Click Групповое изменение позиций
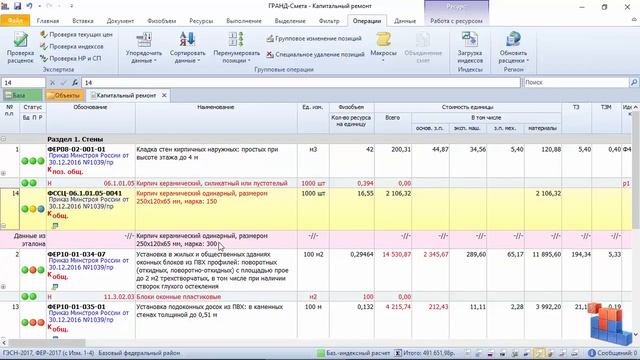 click(x=314, y=38)
